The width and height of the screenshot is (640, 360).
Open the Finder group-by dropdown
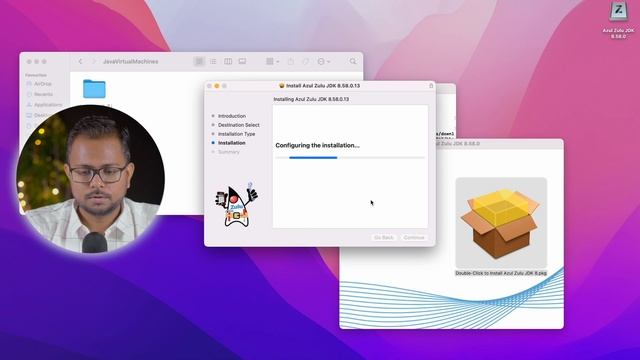[272, 61]
